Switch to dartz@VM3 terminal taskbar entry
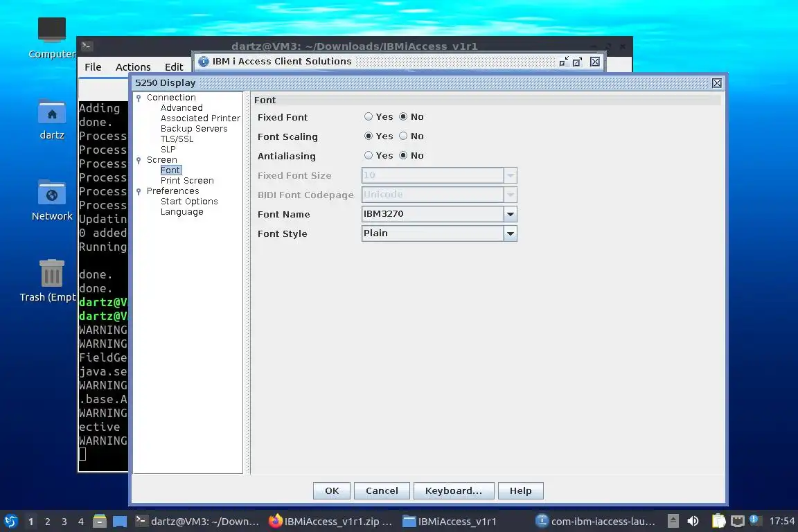The width and height of the screenshot is (798, 532). [x=197, y=522]
